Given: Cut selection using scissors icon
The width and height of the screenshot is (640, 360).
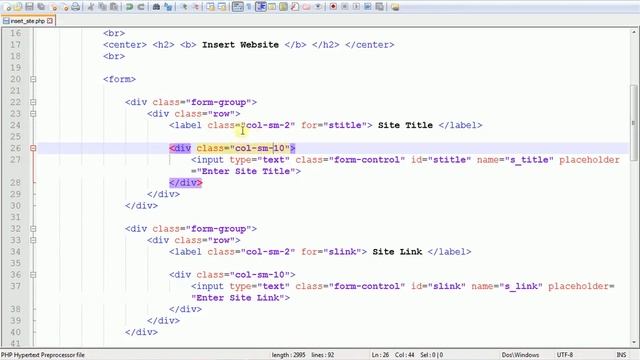Looking at the screenshot, I should pos(90,7).
